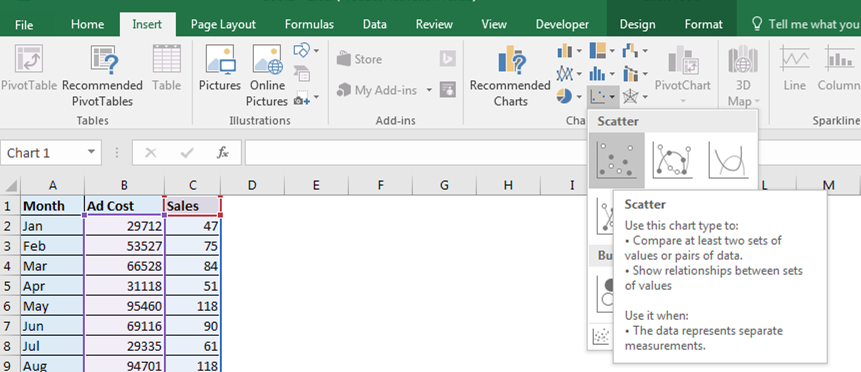Insert a pie or doughnut chart
The height and width of the screenshot is (372, 861).
click(564, 97)
